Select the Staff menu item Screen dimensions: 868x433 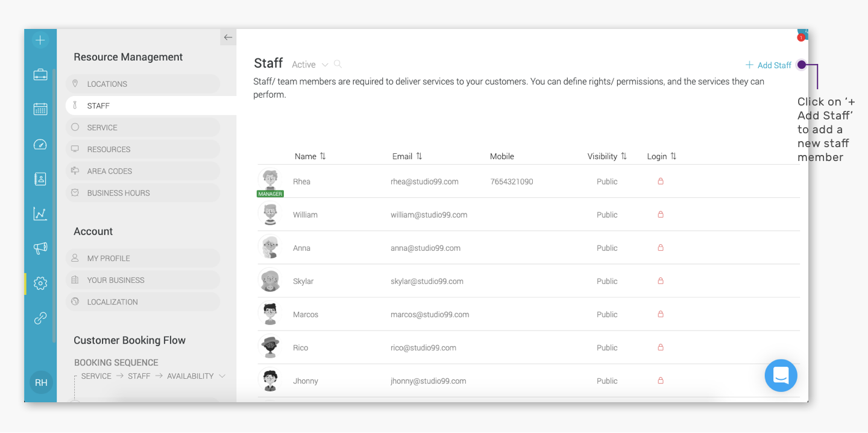151,106
